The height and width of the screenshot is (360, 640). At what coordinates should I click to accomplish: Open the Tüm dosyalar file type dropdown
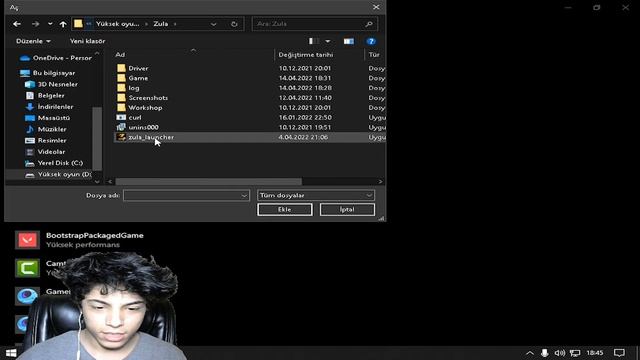[316, 196]
